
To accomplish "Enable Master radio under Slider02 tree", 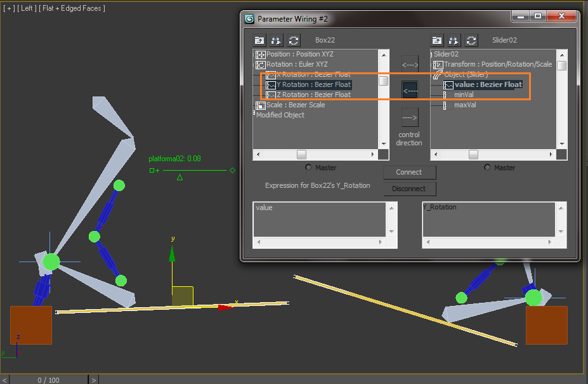I will [x=487, y=168].
